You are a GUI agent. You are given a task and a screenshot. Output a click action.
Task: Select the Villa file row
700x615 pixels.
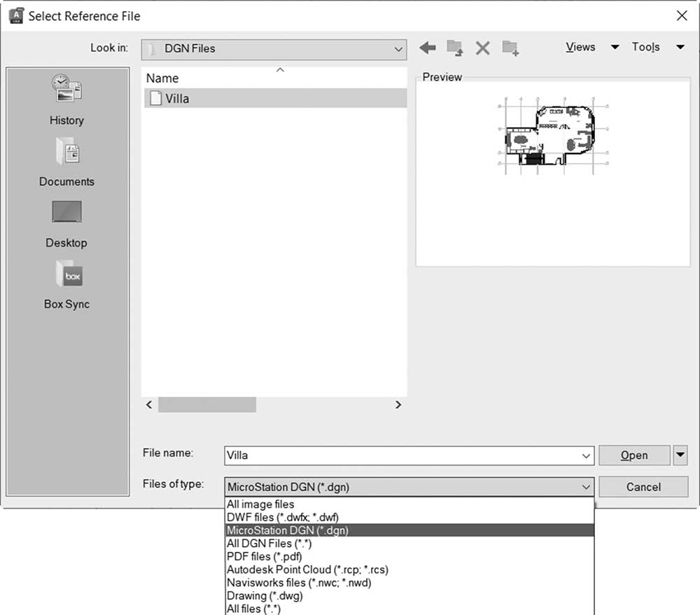[x=275, y=98]
